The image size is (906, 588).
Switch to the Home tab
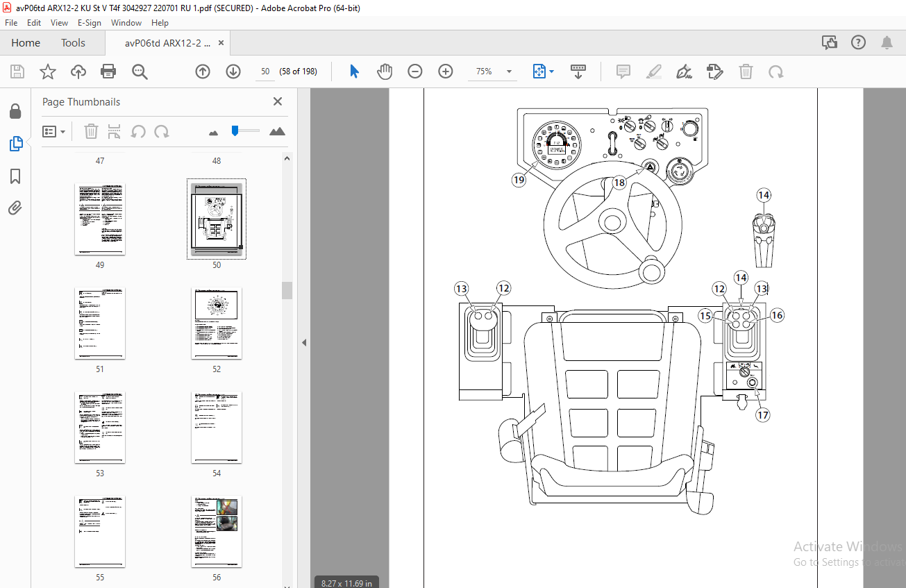pyautogui.click(x=26, y=43)
